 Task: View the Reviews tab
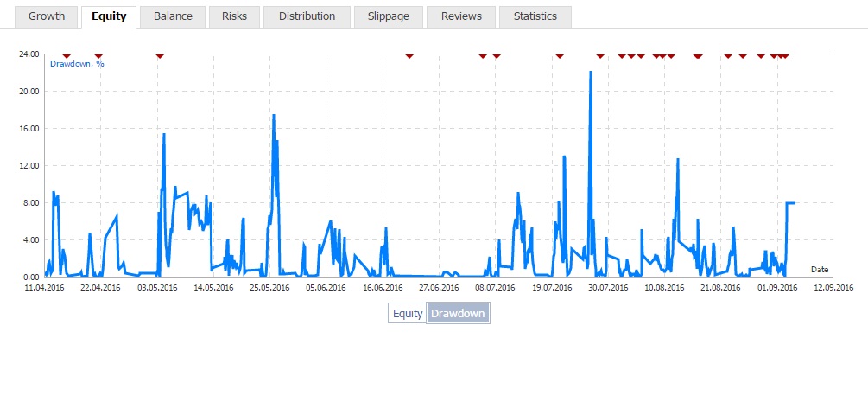461,16
